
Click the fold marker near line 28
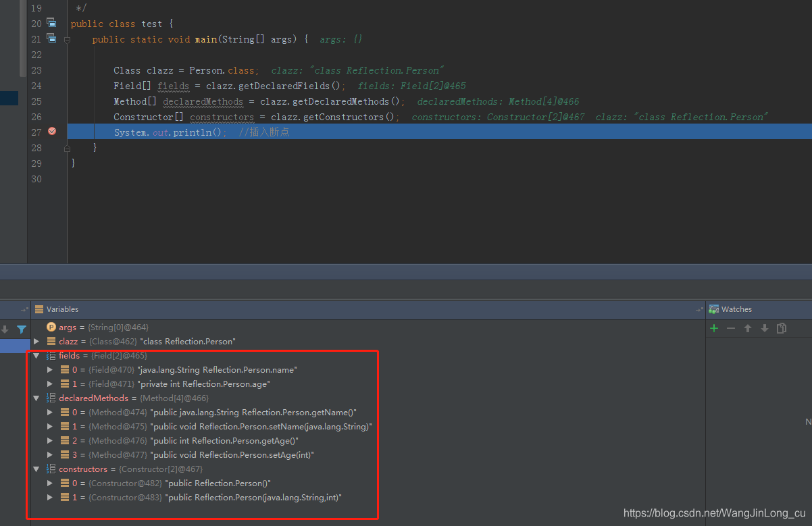67,147
